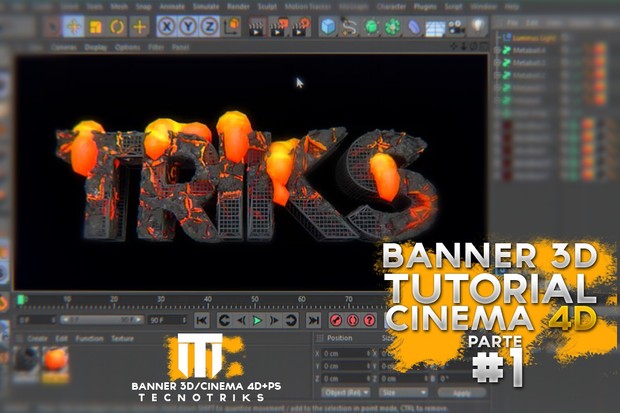
Task: Click the red question-mark keyframe selection icon
Action: tap(369, 320)
